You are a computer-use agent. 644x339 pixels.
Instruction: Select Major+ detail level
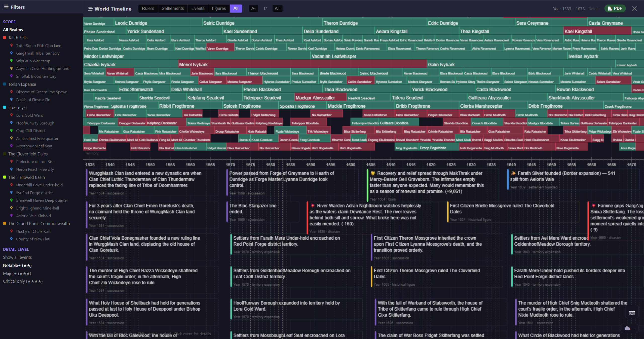click(17, 273)
